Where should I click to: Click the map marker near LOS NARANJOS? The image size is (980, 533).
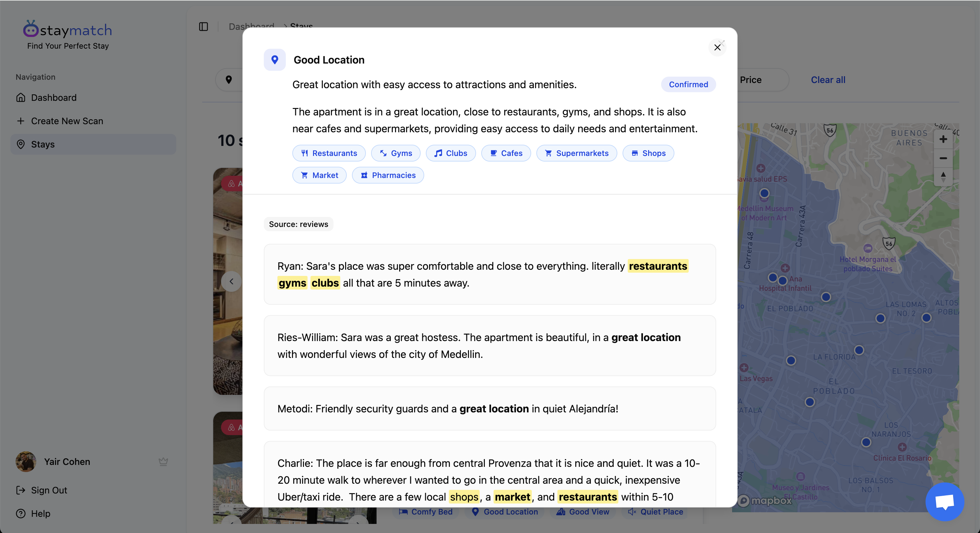pyautogui.click(x=866, y=442)
